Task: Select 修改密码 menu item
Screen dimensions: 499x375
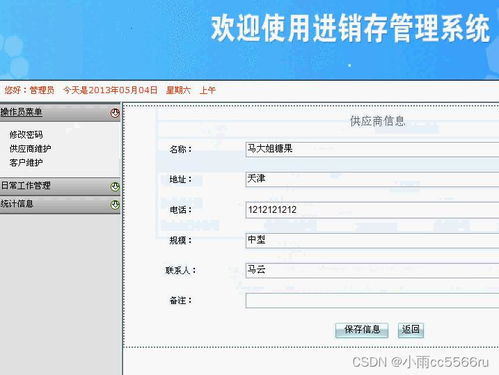Action: [26, 135]
